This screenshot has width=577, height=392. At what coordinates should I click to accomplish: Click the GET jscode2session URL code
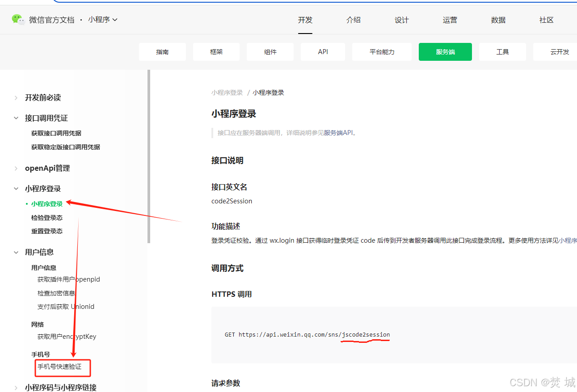coord(307,334)
